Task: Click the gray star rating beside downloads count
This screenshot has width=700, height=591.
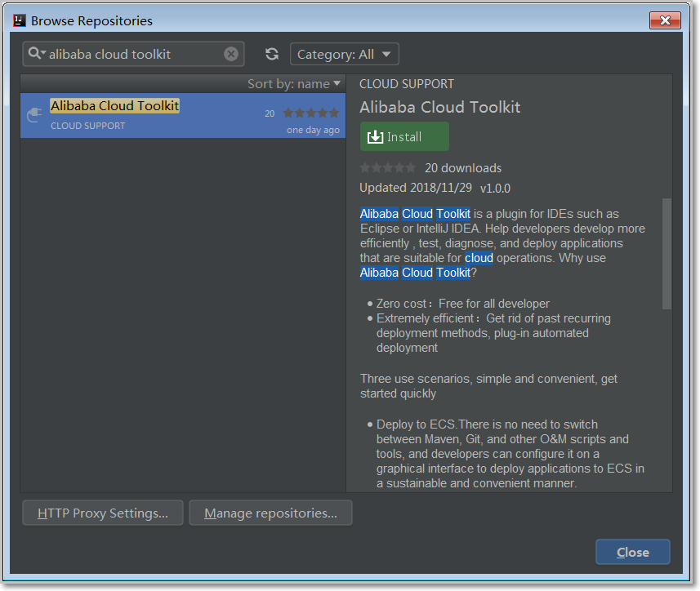Action: (x=388, y=168)
